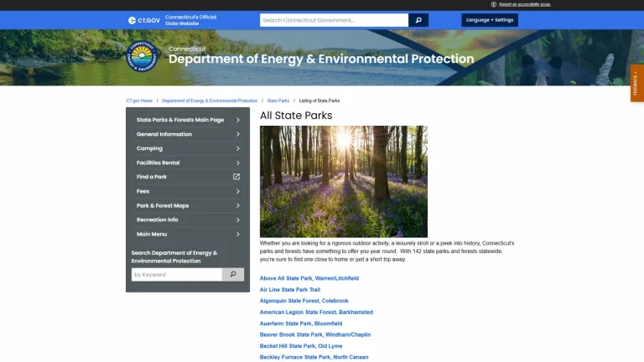The width and height of the screenshot is (644, 362).
Task: Open Department of Energy & Environmental Protection breadcrumb
Action: (210, 101)
